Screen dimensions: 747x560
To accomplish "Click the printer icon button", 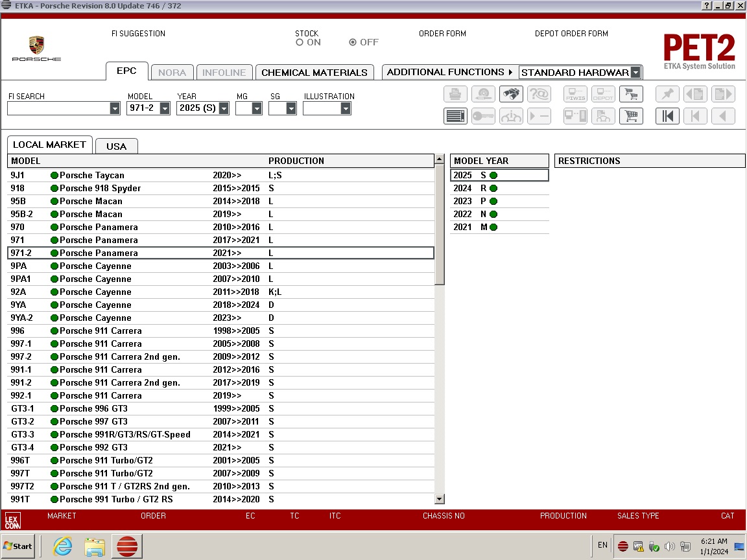I will [455, 94].
